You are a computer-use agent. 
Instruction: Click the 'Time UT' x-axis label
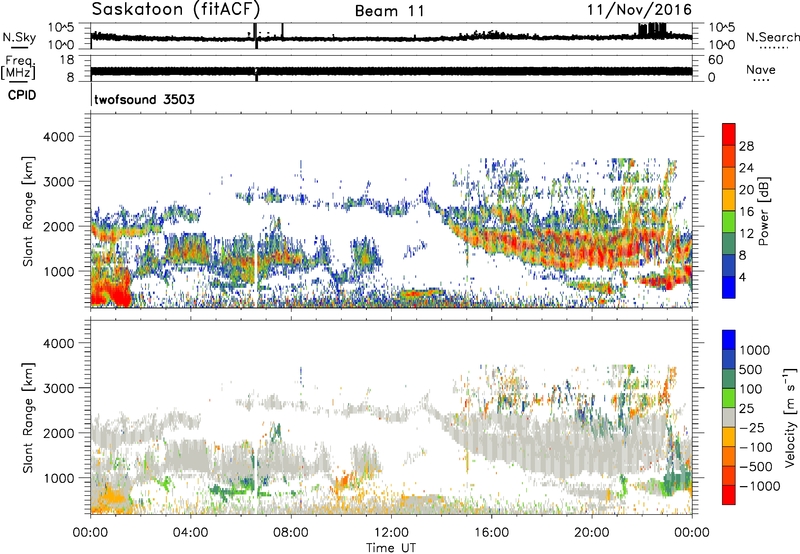coord(391,548)
